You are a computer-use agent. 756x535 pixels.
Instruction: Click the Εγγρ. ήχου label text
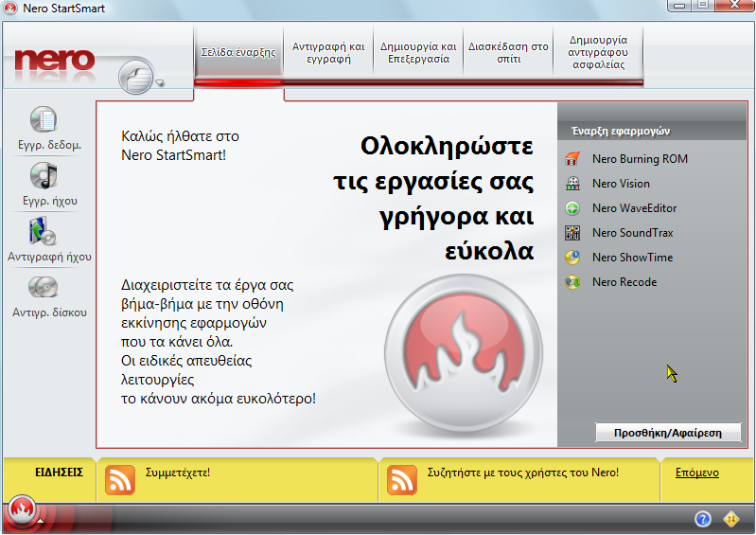[x=49, y=201]
